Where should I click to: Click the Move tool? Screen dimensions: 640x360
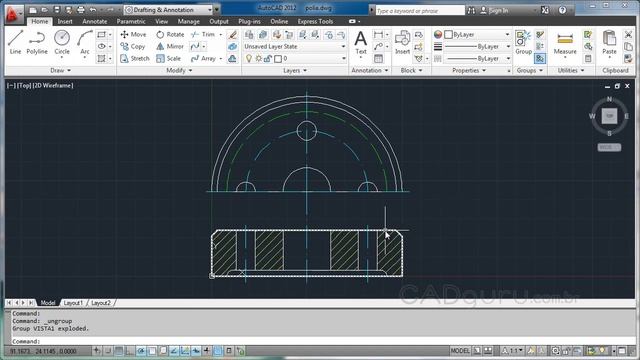pyautogui.click(x=133, y=35)
